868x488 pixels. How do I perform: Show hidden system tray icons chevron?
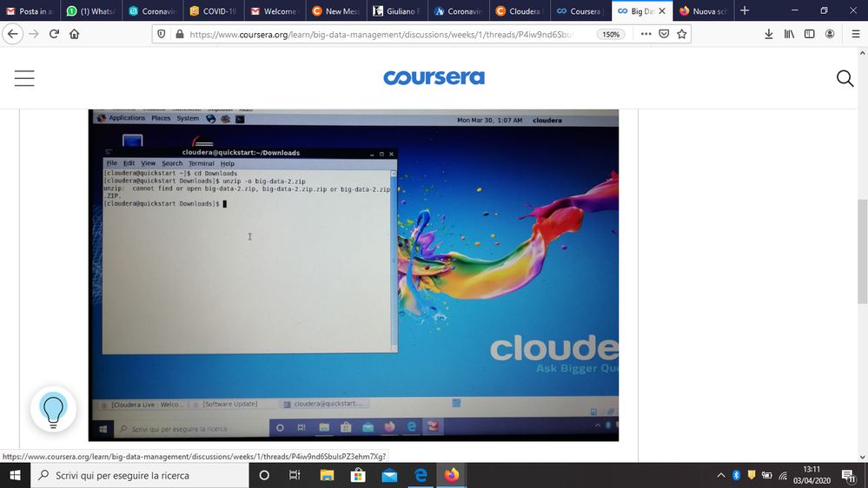[x=721, y=475]
